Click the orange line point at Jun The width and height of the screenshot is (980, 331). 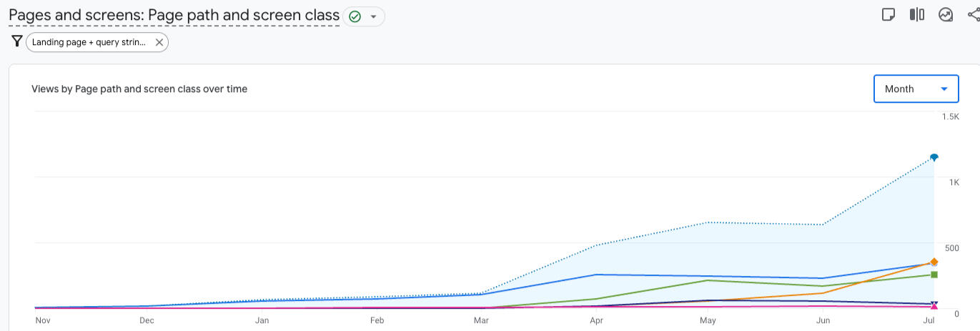pyautogui.click(x=823, y=293)
